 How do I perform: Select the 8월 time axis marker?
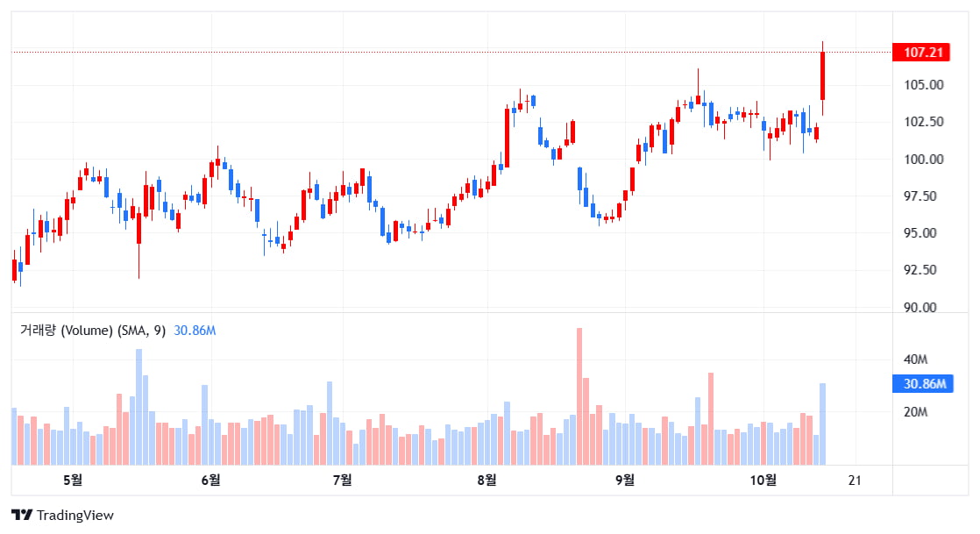486,480
